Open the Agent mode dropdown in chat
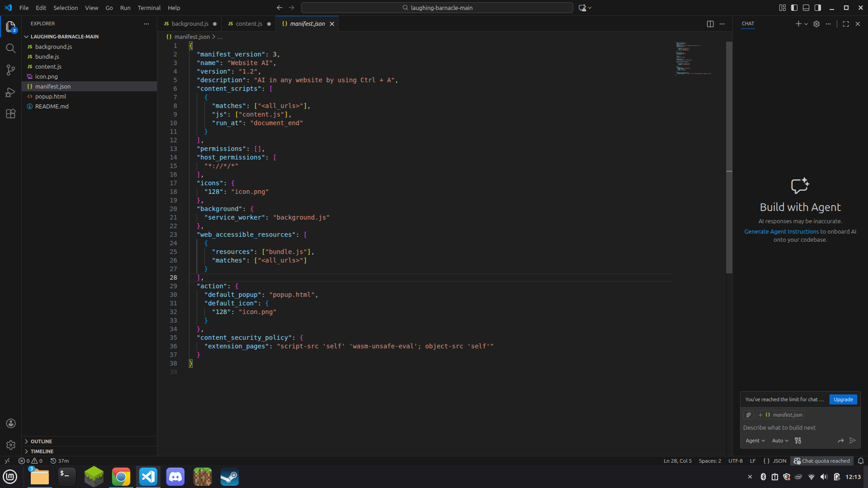 tap(755, 441)
